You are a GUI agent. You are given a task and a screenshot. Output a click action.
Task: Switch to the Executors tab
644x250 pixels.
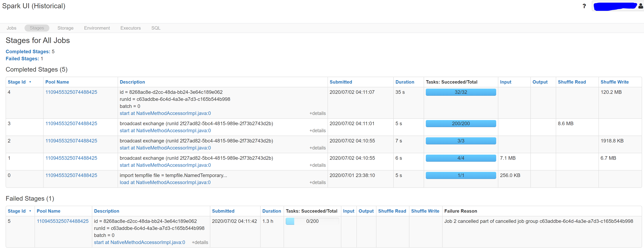coord(131,28)
